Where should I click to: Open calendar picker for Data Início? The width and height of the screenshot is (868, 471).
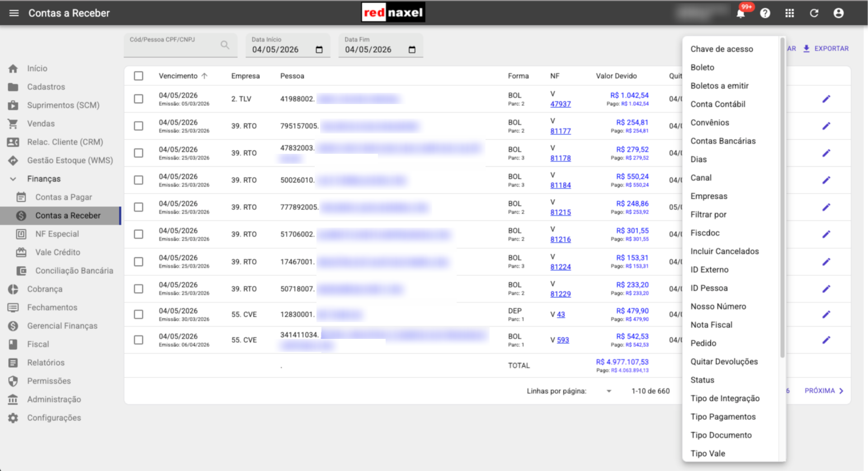[x=319, y=50]
